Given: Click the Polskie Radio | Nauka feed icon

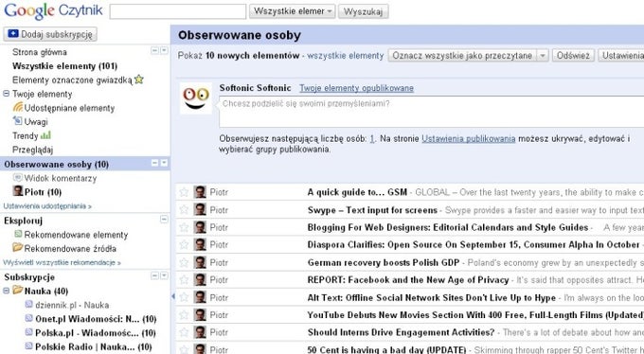Looking at the screenshot, I should point(28,346).
